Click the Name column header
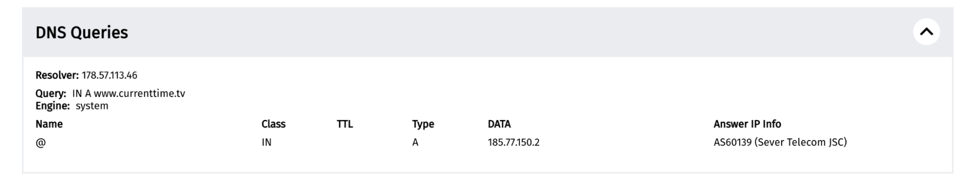 pyautogui.click(x=49, y=124)
